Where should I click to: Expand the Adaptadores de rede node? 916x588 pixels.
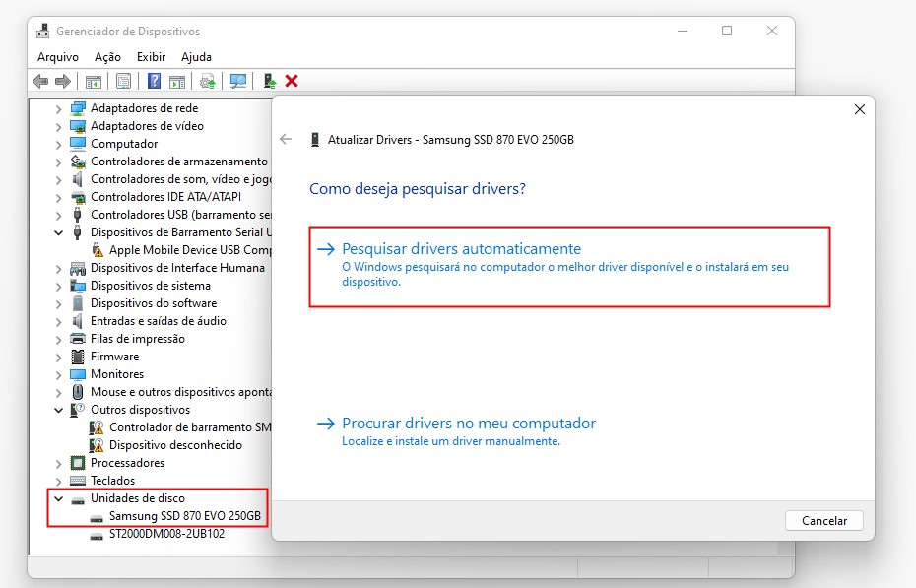point(58,108)
